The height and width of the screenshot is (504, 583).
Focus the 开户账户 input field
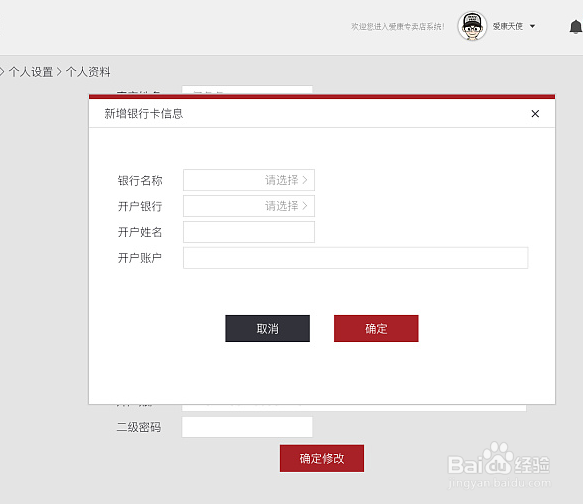click(355, 258)
